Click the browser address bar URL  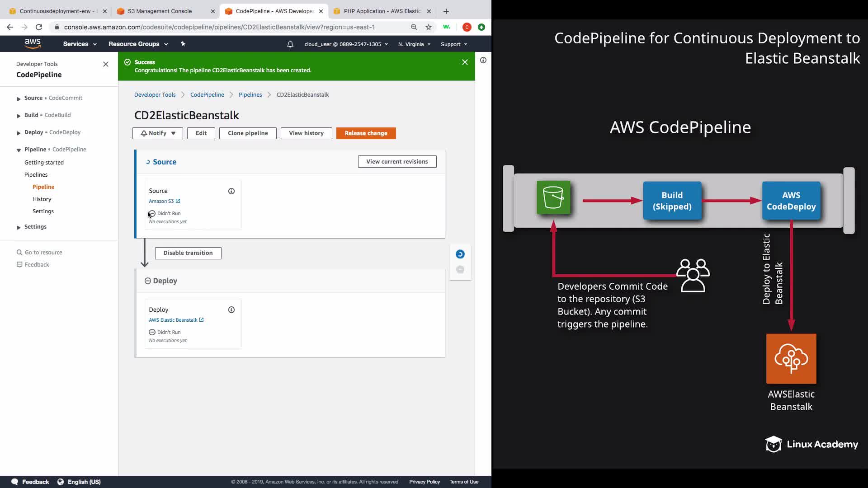[219, 27]
